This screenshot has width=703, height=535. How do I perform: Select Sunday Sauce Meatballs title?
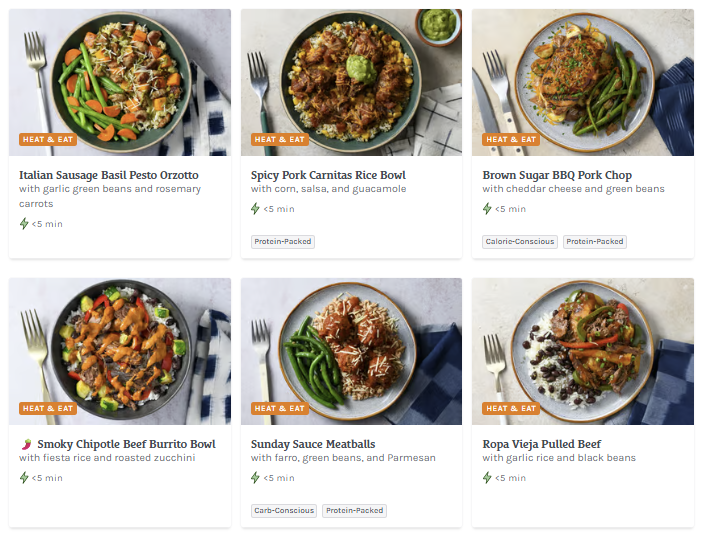tap(313, 444)
